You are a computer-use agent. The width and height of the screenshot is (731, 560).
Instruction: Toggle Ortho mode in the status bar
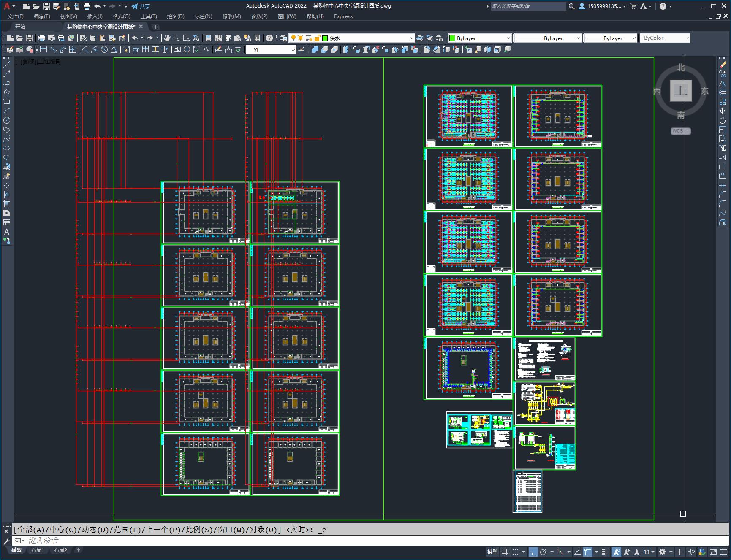click(533, 552)
